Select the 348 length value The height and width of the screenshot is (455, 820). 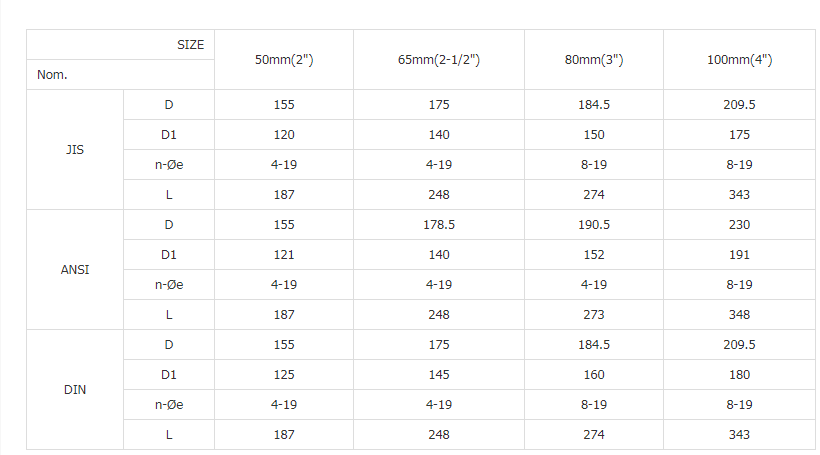[739, 315]
